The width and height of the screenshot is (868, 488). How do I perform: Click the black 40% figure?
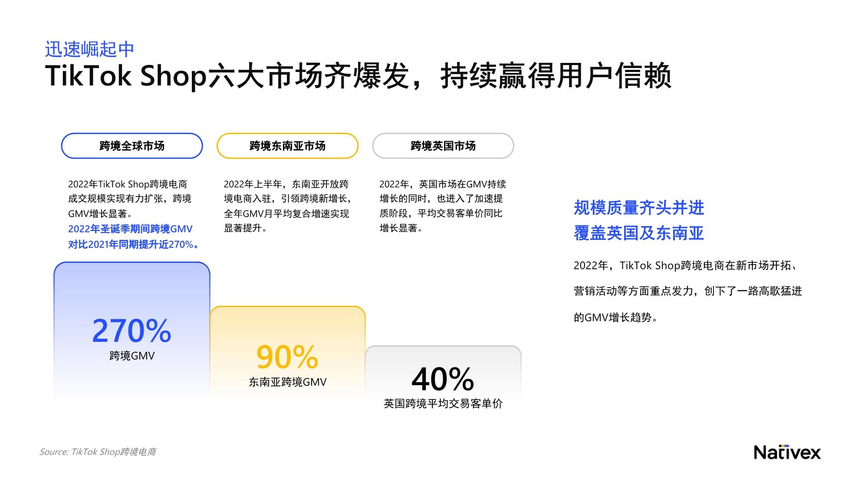[443, 379]
